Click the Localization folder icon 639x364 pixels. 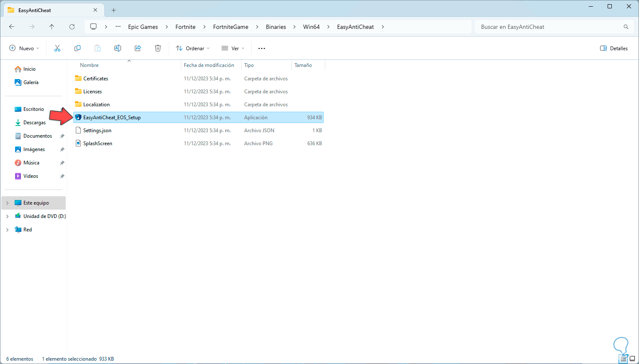click(78, 104)
